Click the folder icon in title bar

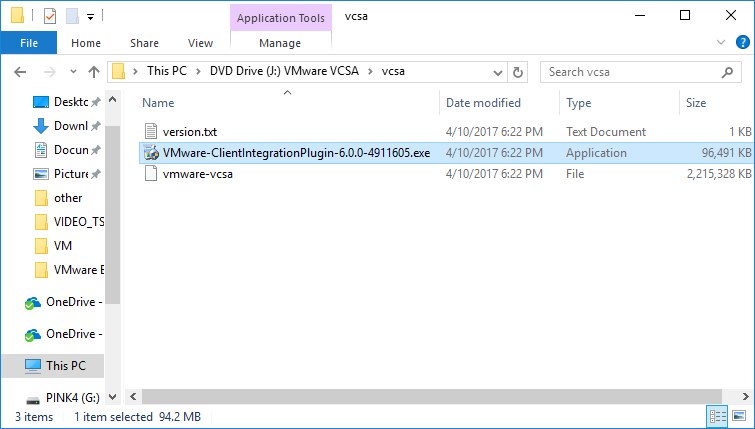(17, 15)
